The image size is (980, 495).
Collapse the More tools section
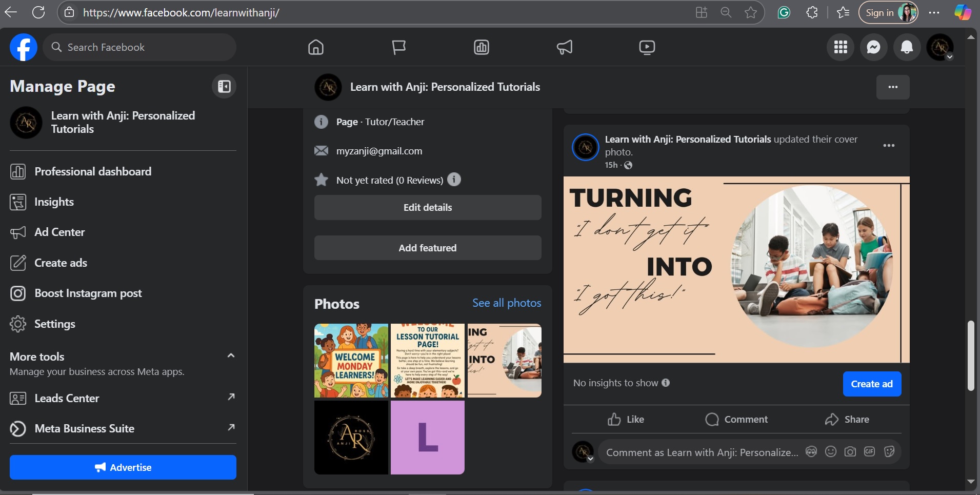point(231,355)
